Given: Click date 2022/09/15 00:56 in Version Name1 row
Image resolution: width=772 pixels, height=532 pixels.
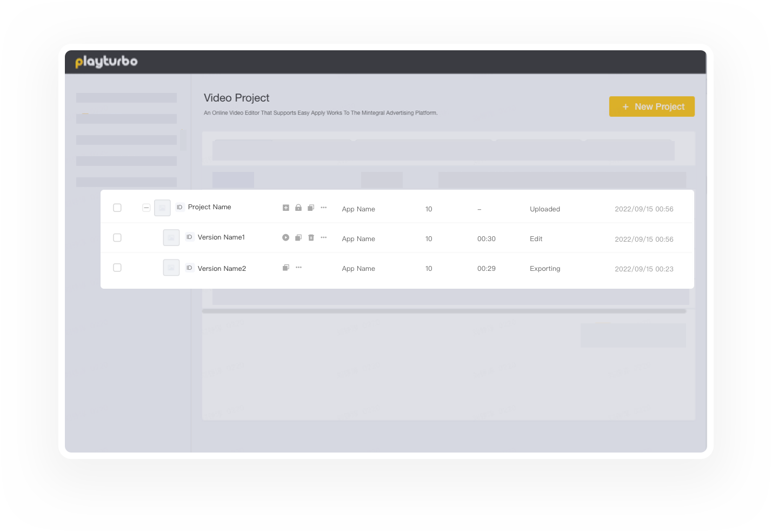Looking at the screenshot, I should point(644,240).
